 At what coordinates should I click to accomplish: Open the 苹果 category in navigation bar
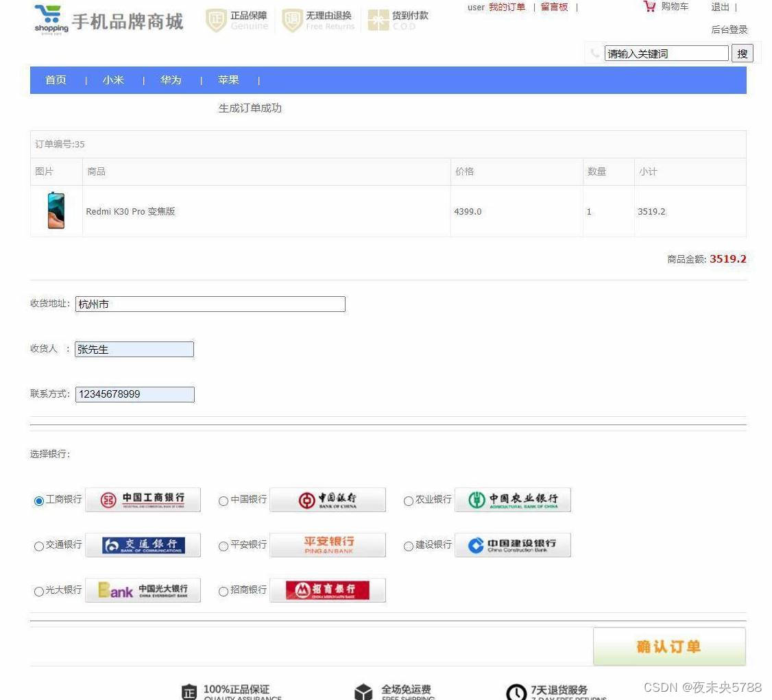(228, 80)
